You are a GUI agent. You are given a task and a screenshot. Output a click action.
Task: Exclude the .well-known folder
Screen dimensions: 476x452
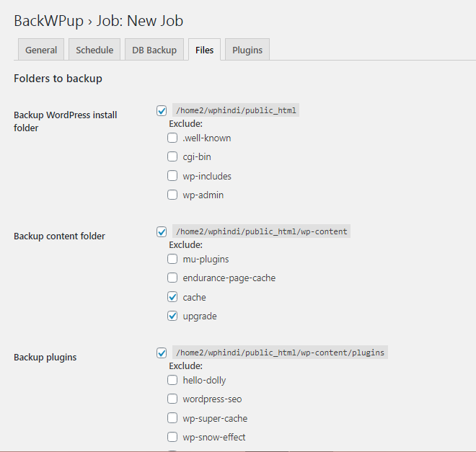pos(172,138)
